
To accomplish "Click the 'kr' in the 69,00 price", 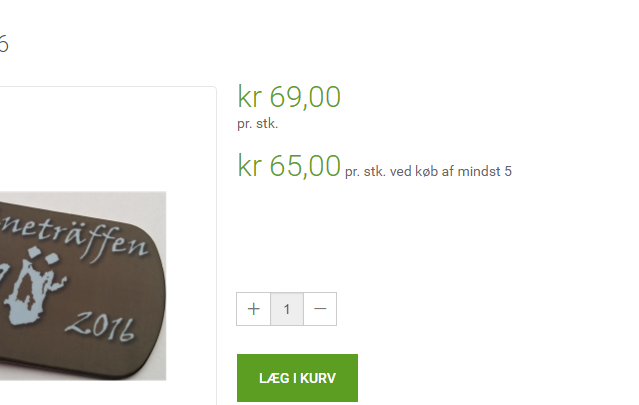I will 249,97.
